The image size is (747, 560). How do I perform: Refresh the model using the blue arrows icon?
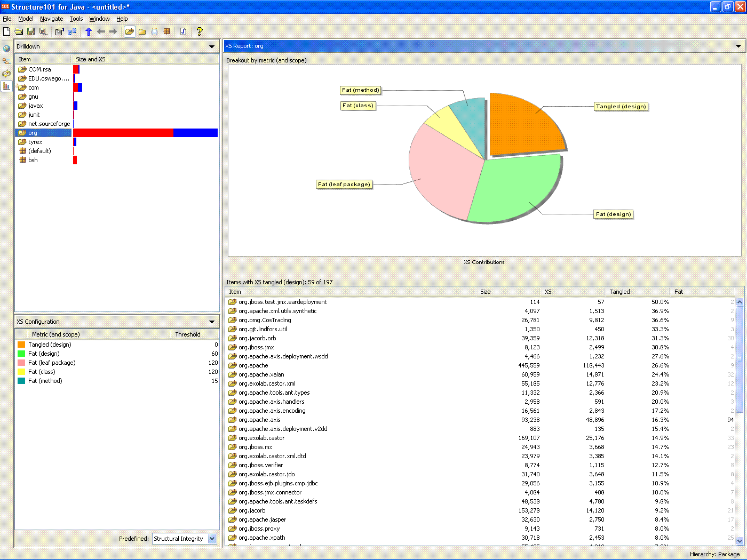[x=72, y=31]
